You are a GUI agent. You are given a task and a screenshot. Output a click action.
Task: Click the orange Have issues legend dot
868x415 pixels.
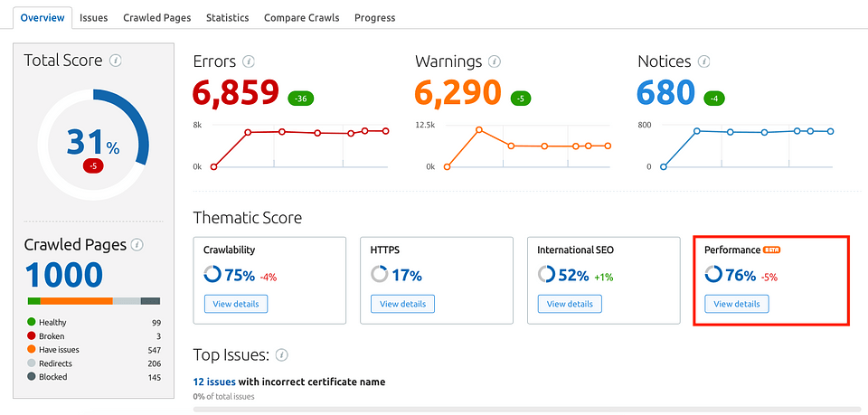(31, 350)
